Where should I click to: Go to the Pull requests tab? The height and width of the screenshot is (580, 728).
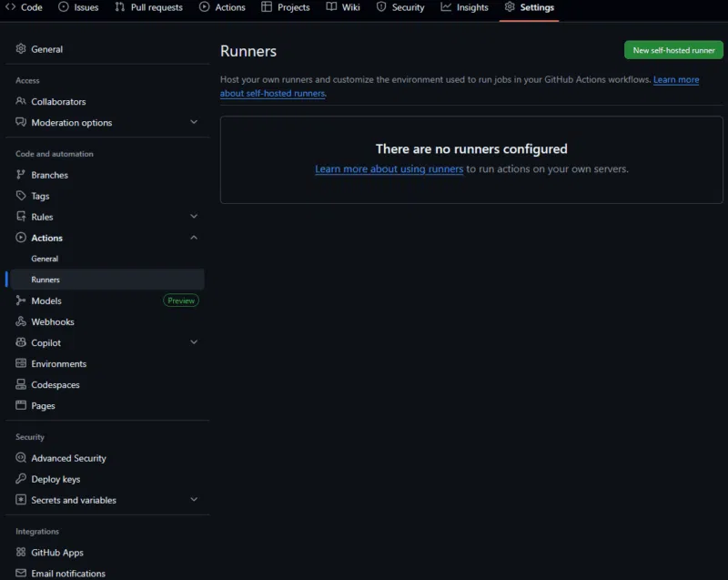149,7
